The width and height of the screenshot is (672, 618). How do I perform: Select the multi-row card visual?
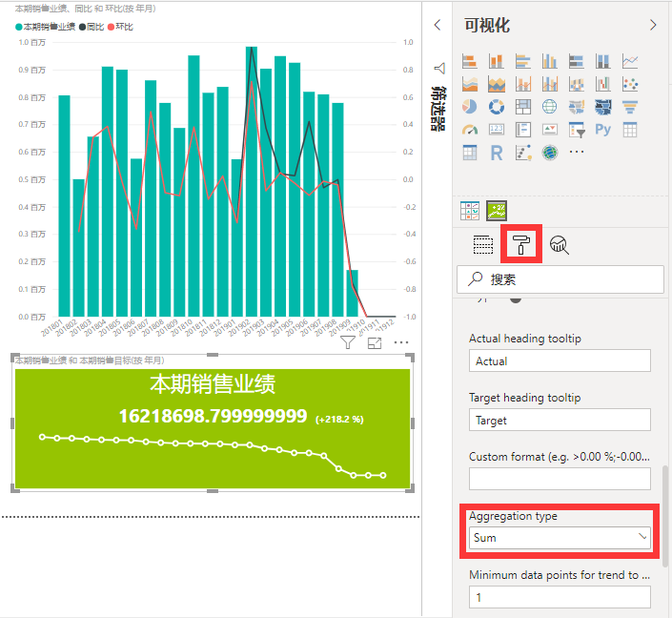click(x=523, y=129)
